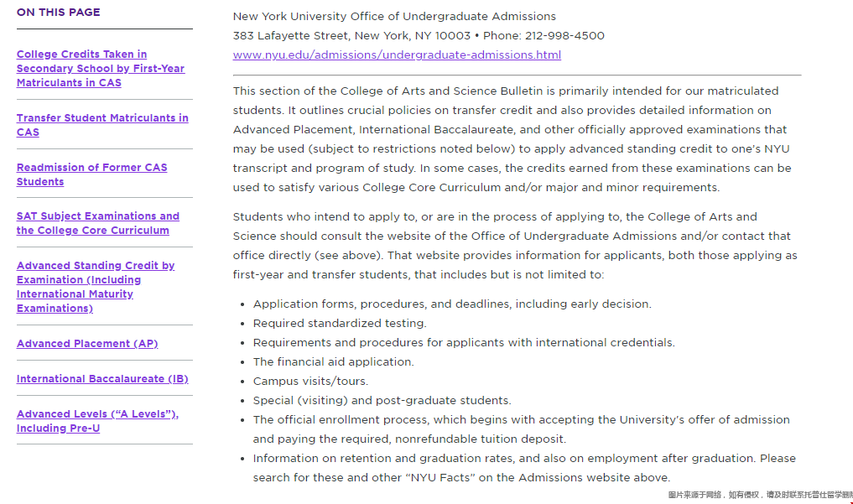Click the image source watermark text at bottom
This screenshot has width=853, height=504.
[759, 496]
